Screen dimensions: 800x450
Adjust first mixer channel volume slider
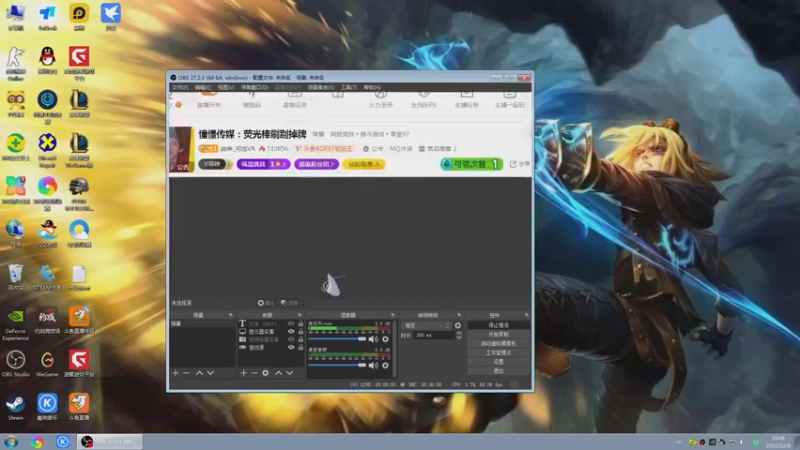click(337, 339)
